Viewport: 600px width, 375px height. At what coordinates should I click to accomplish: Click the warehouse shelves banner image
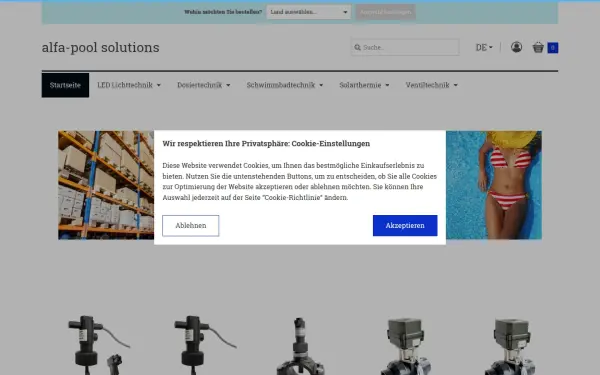pos(106,185)
